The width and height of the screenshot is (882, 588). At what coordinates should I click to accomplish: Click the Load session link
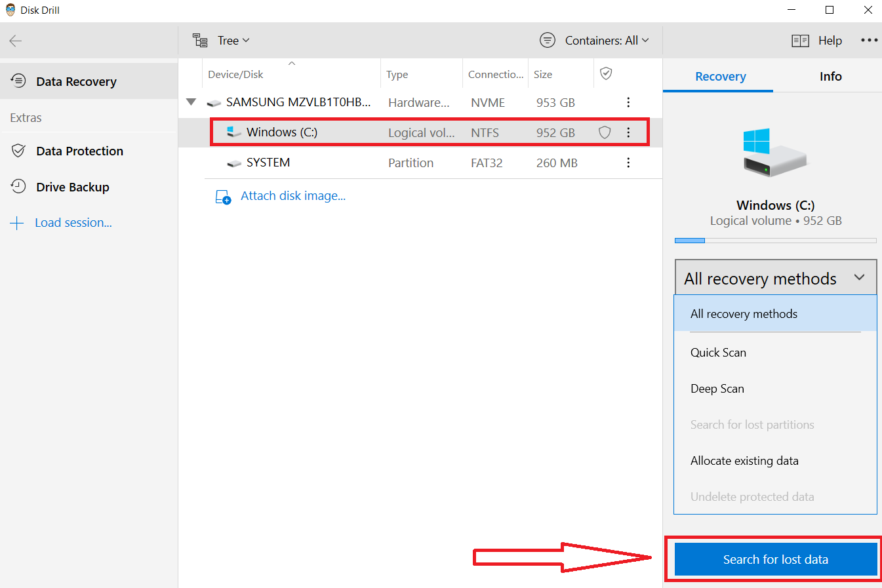pyautogui.click(x=73, y=223)
